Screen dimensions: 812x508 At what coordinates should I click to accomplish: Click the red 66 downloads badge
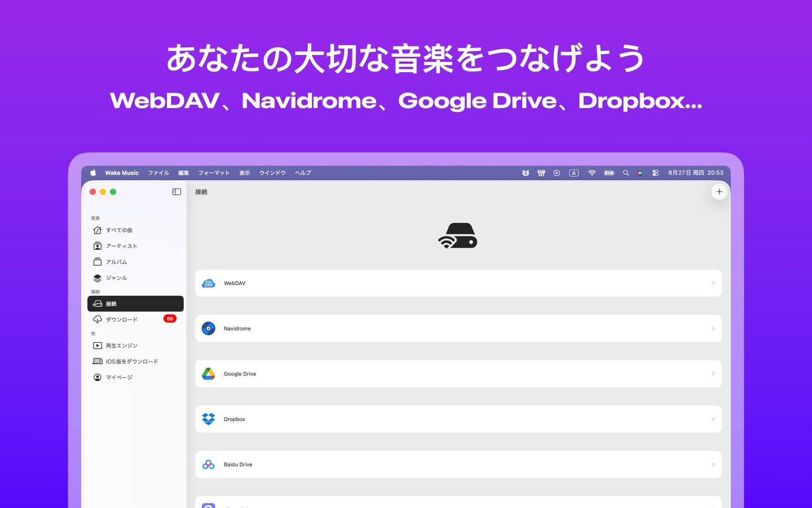(170, 319)
